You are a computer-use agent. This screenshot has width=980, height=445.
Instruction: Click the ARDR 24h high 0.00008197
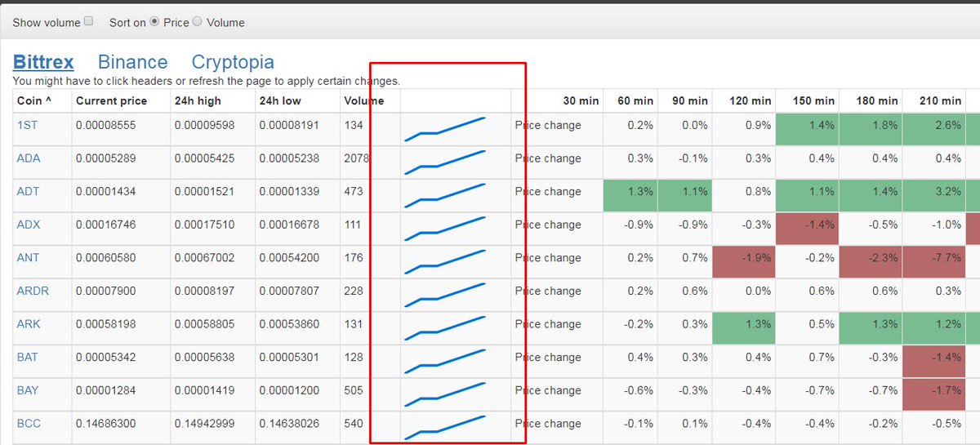(203, 291)
